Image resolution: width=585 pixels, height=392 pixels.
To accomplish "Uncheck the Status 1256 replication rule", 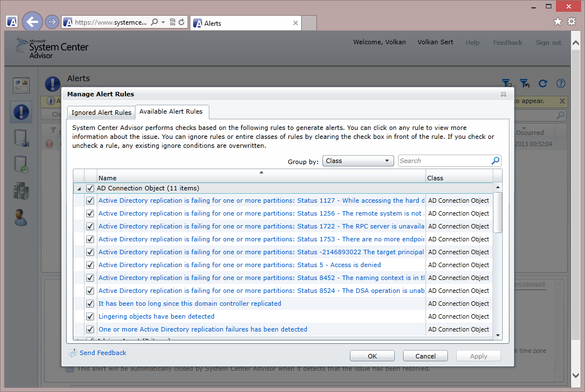I will 90,213.
